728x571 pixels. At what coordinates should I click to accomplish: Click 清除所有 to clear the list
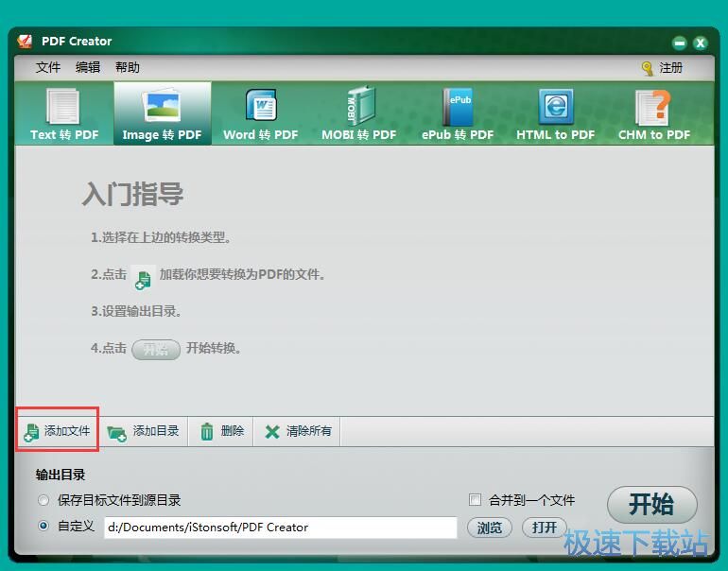pyautogui.click(x=298, y=431)
